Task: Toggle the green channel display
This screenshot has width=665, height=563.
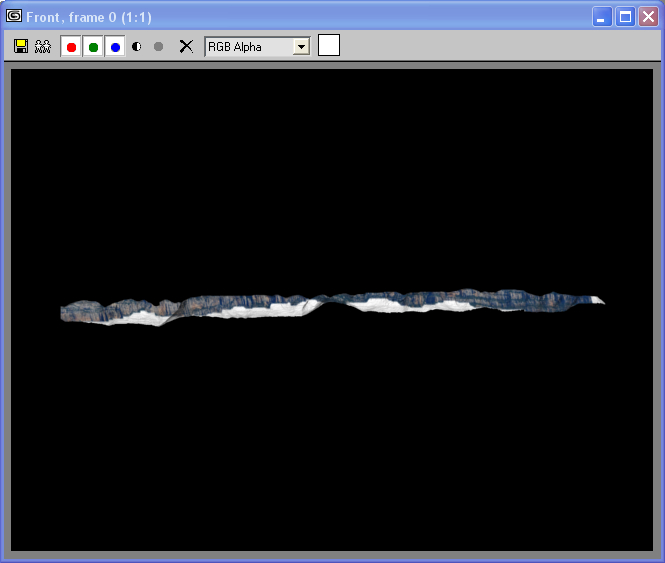Action: pyautogui.click(x=93, y=46)
